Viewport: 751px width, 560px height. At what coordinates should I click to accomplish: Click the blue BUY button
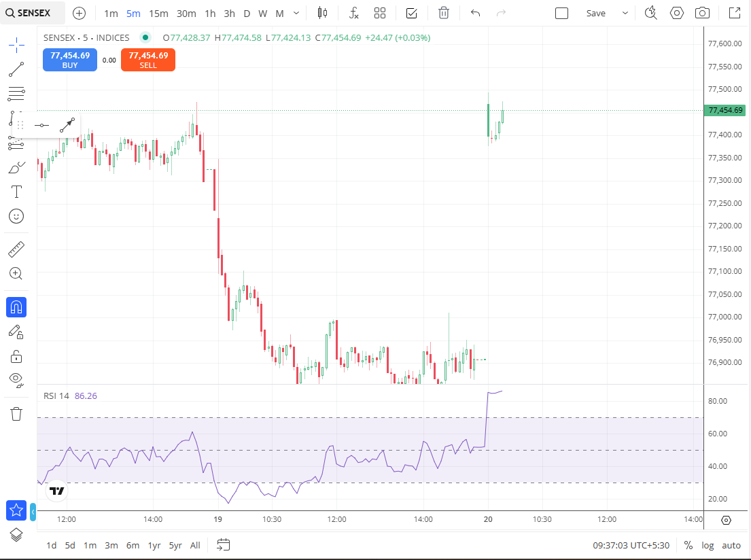[70, 60]
